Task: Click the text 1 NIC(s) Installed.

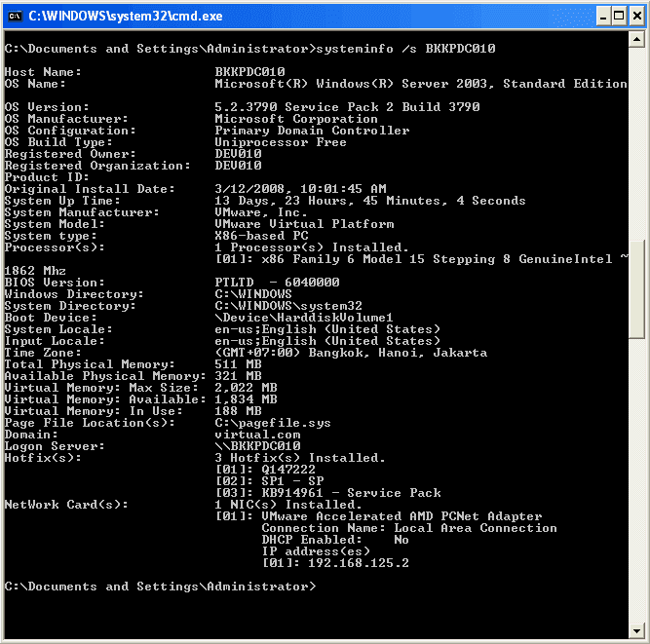Action: pyautogui.click(x=288, y=505)
